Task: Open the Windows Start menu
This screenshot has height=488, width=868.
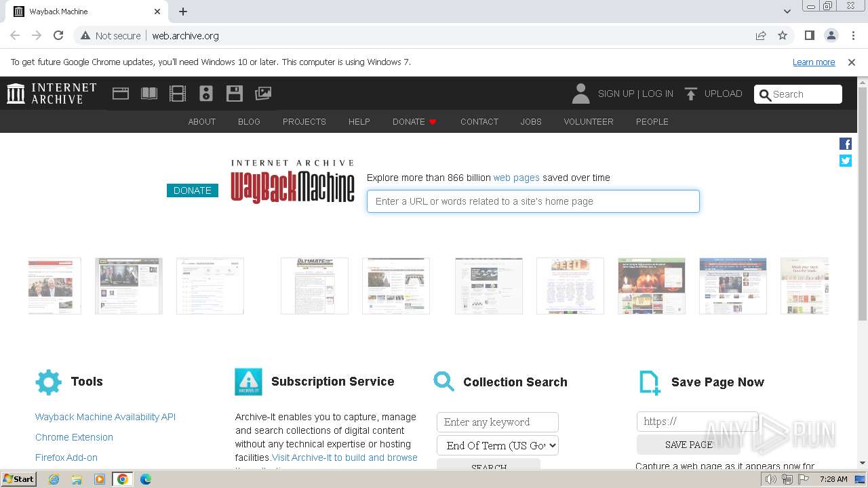Action: tap(19, 479)
